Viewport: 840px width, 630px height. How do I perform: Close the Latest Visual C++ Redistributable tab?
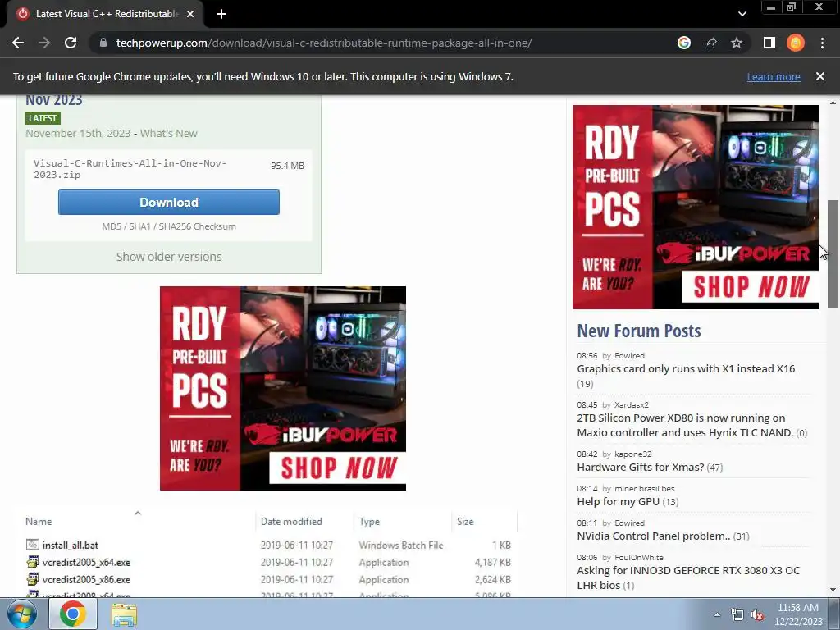pos(190,14)
